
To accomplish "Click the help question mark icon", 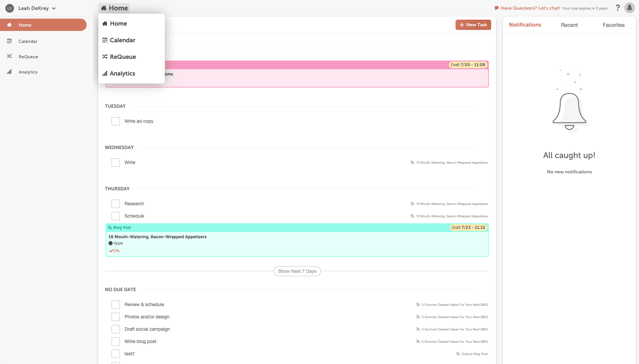I will pyautogui.click(x=618, y=8).
